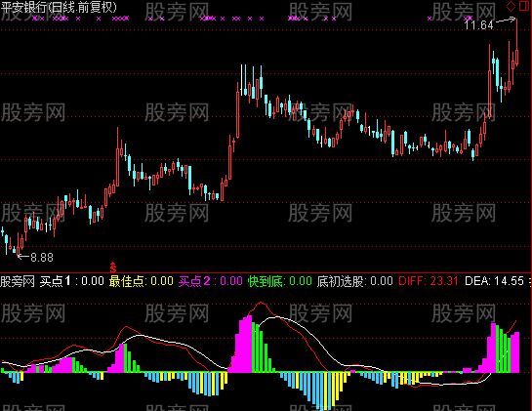Click the red S marker above indicator panel
Screen dimensions: 532x411
(x=113, y=267)
